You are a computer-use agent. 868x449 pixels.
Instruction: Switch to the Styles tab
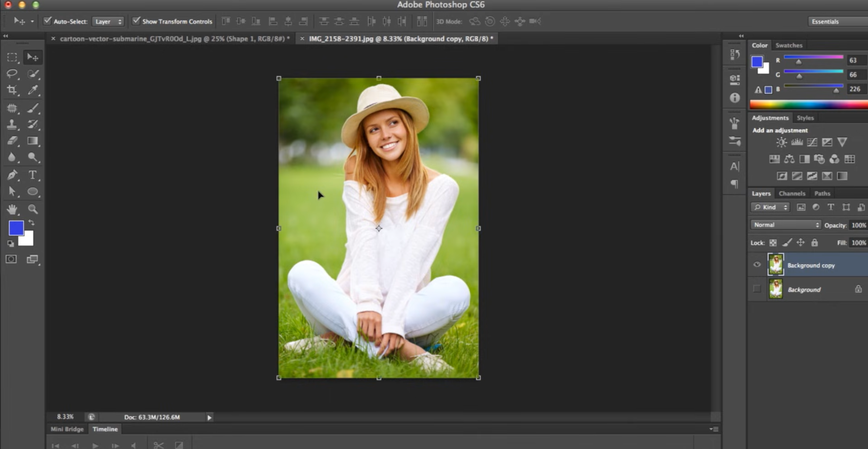805,118
